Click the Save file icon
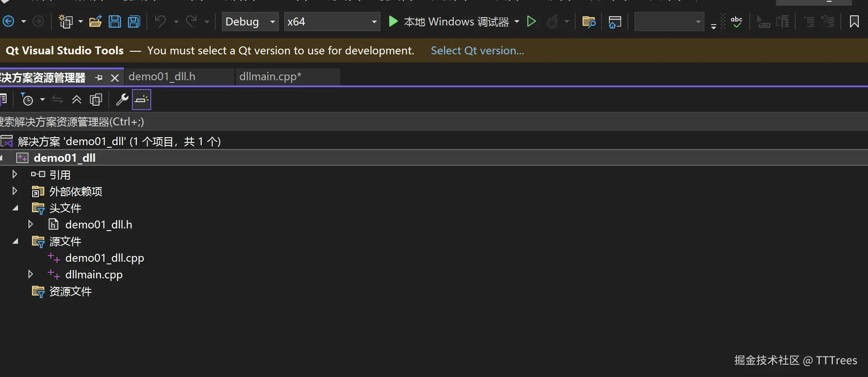 (115, 21)
